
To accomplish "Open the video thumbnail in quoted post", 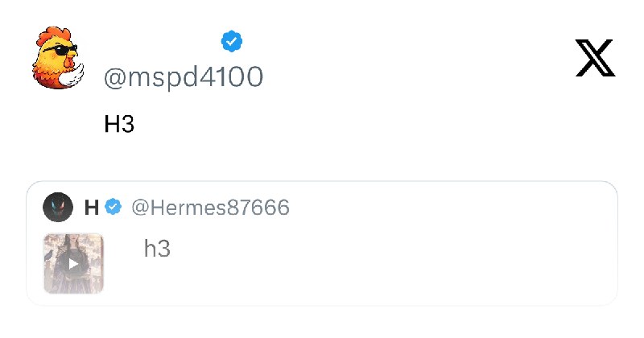I will pyautogui.click(x=73, y=263).
